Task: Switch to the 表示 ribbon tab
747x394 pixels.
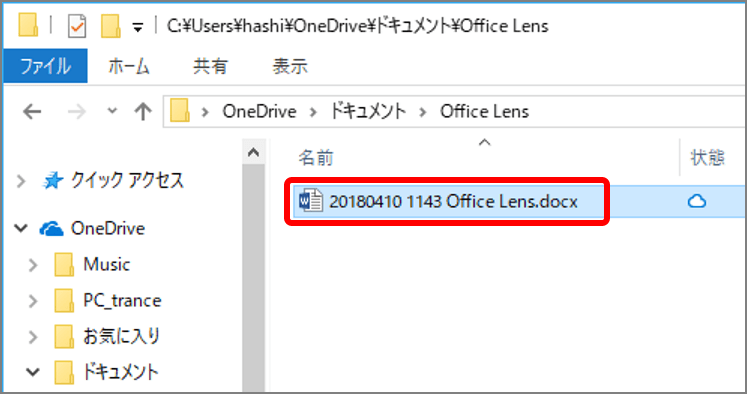Action: pyautogui.click(x=290, y=66)
